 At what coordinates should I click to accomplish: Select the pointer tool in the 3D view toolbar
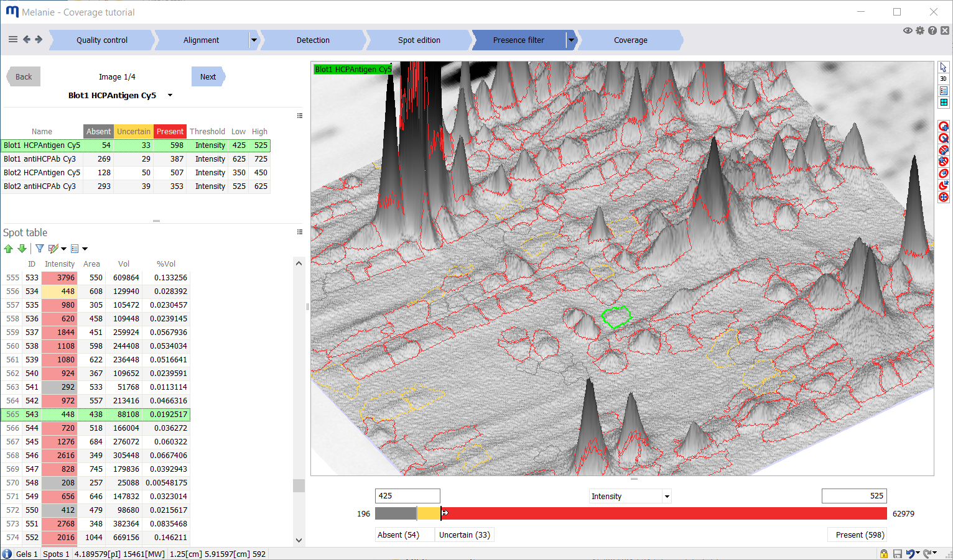coord(943,67)
